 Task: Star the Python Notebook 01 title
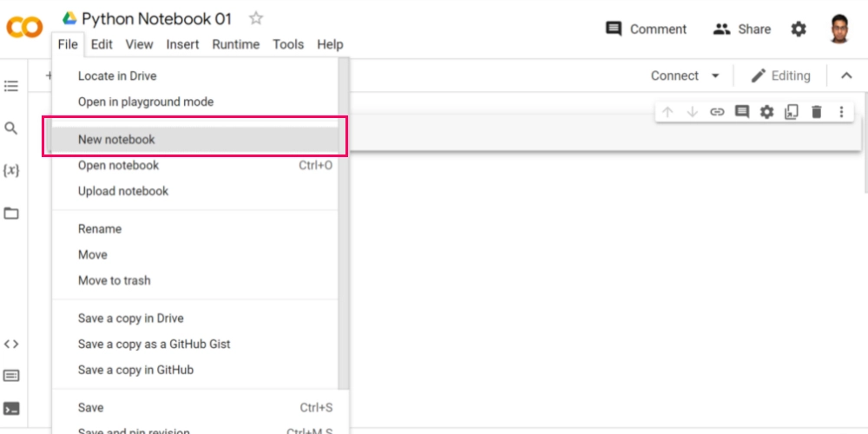click(x=255, y=18)
